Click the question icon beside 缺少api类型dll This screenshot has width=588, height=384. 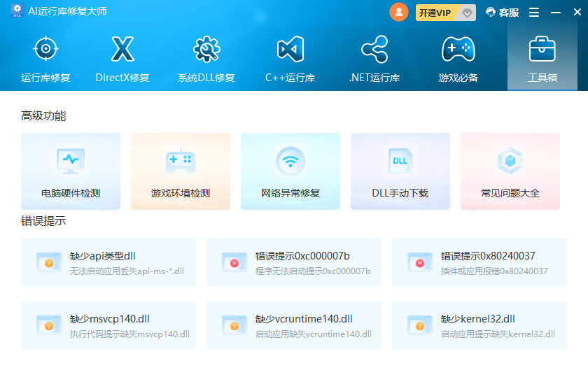tap(49, 262)
